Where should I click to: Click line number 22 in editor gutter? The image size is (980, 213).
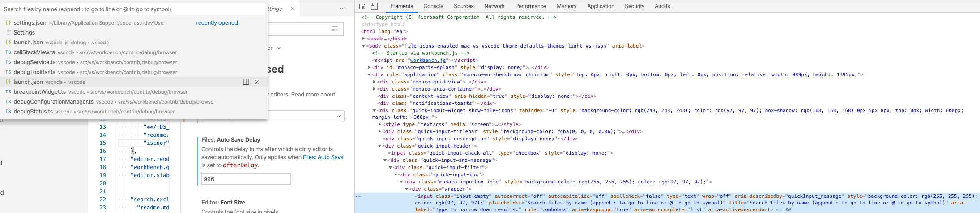coord(103,200)
